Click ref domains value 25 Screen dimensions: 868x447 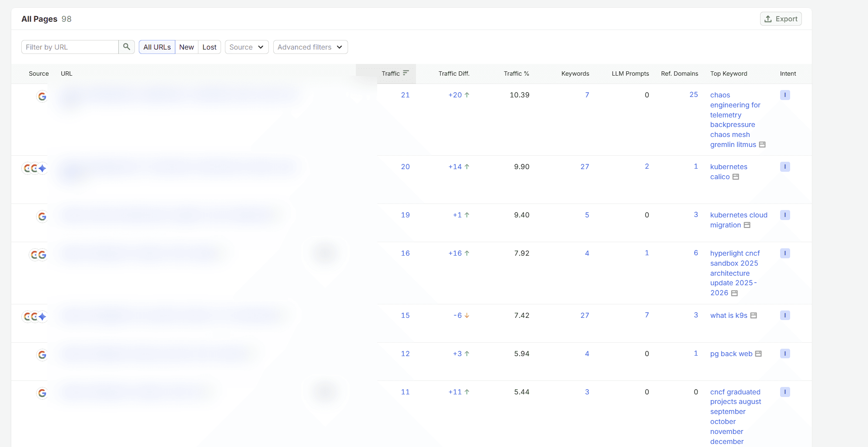(x=694, y=94)
